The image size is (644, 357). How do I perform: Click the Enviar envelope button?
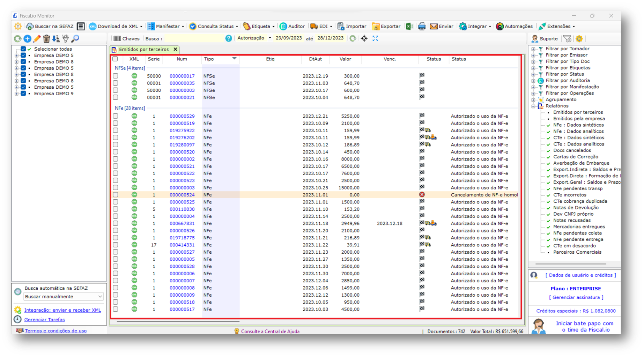(x=442, y=26)
